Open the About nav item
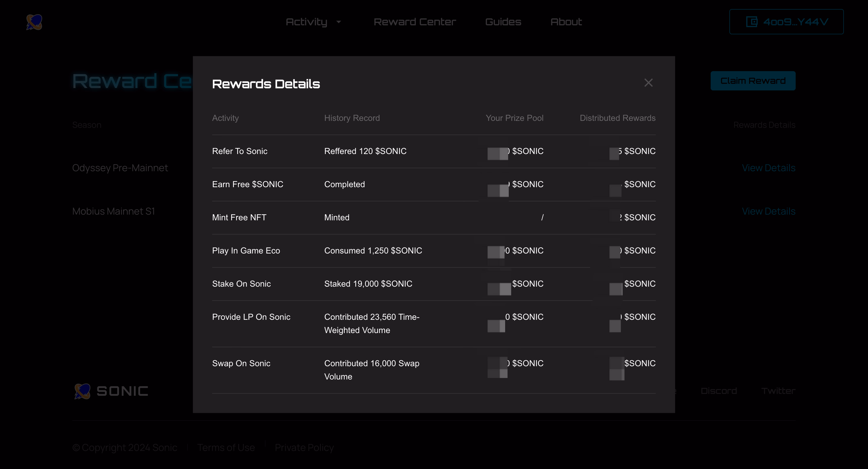 [x=566, y=22]
